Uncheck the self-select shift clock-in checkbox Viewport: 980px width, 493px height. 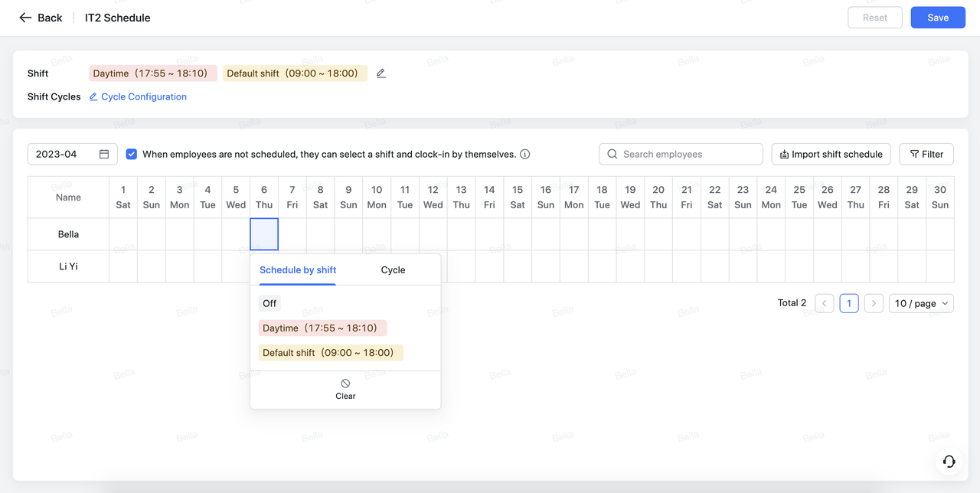[132, 154]
